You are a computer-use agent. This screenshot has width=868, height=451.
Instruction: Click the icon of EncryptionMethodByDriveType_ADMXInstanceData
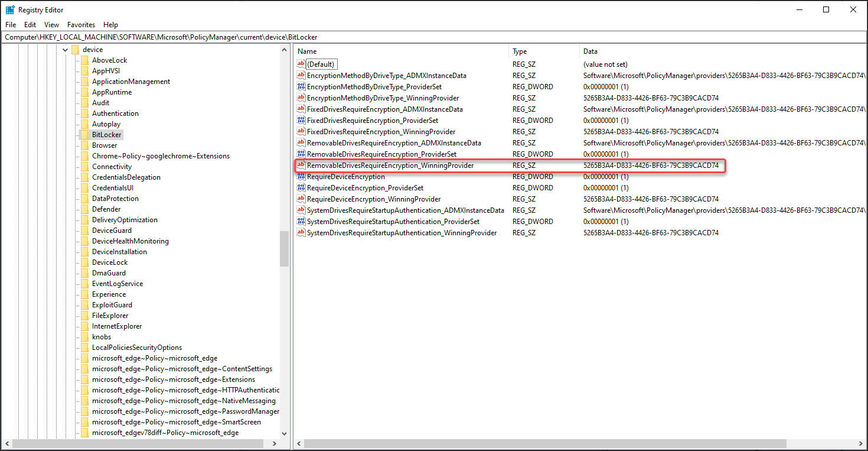(x=301, y=75)
